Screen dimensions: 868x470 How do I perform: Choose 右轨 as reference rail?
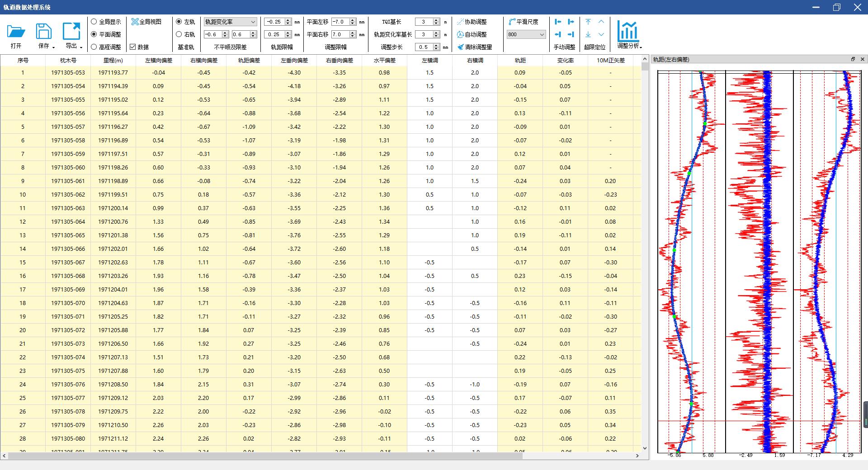(179, 34)
